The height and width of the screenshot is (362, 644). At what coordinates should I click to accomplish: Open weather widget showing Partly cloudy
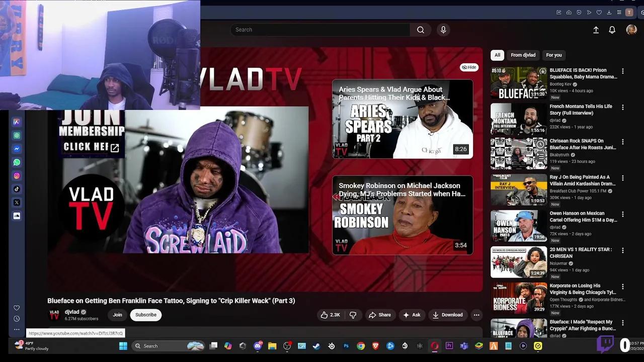(32, 346)
